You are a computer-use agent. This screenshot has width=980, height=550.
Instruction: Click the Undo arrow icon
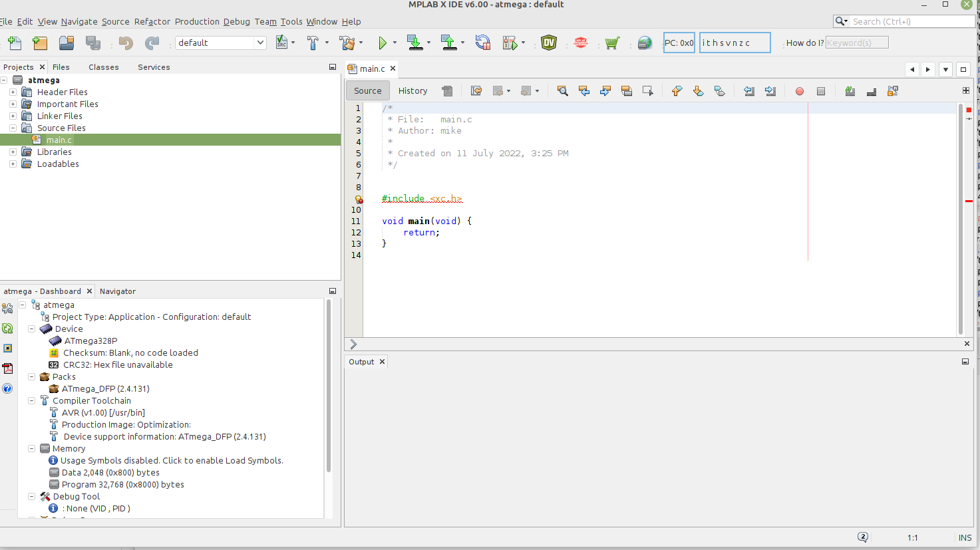pos(126,43)
